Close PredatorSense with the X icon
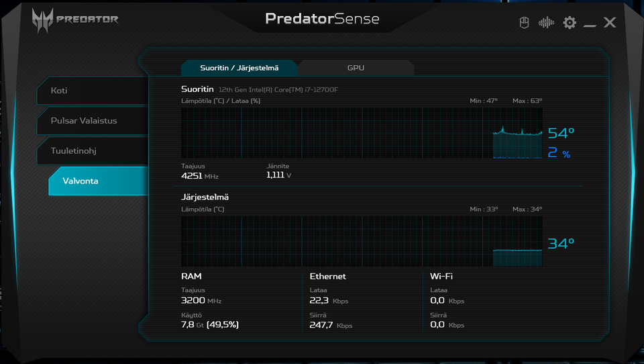The image size is (644, 364). (x=610, y=23)
